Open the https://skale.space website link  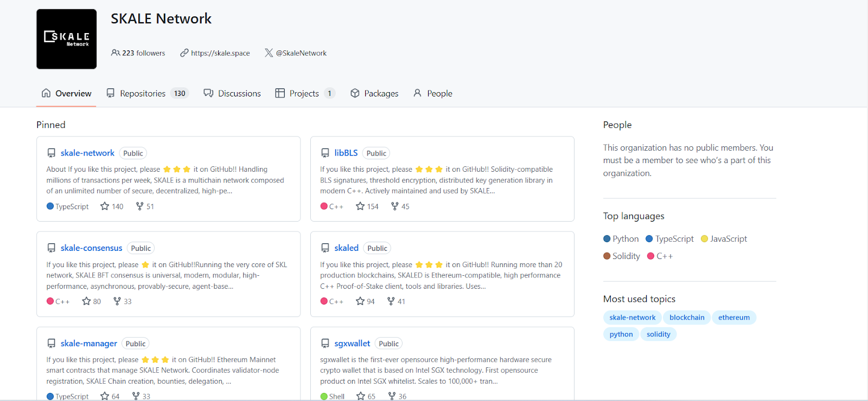coord(220,53)
